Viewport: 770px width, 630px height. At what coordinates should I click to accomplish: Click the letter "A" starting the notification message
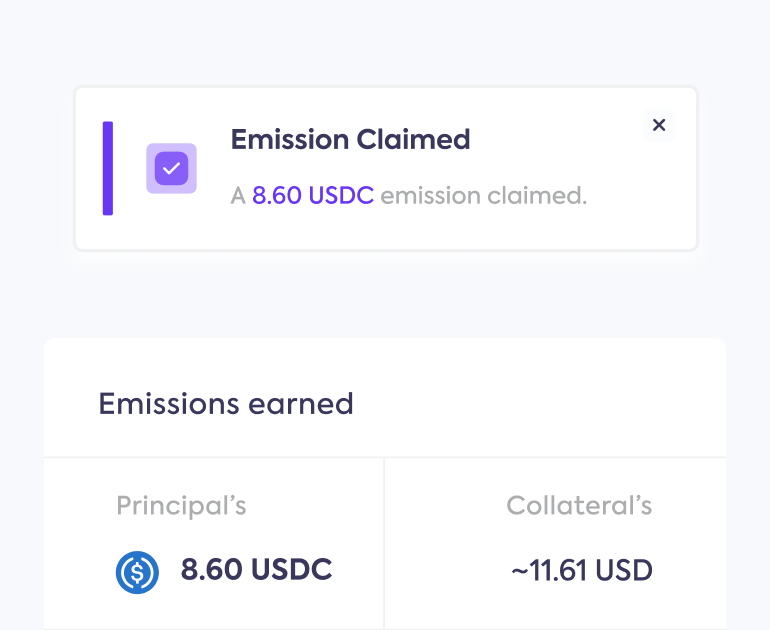pos(238,195)
